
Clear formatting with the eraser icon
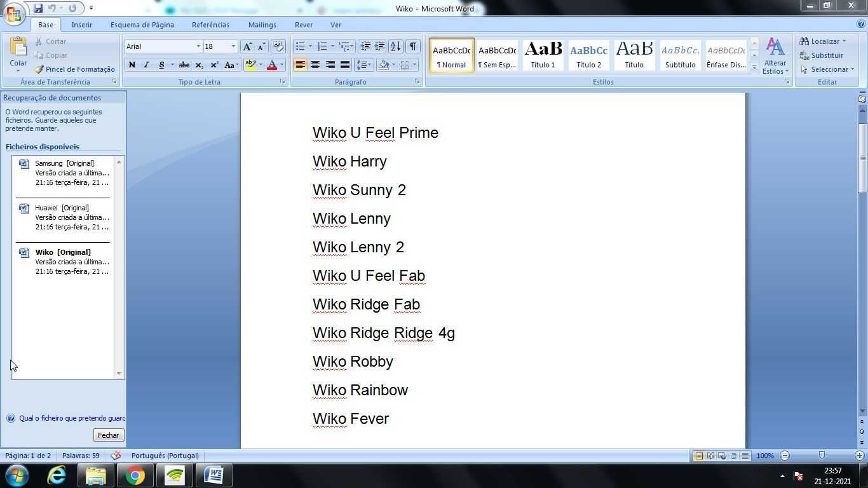(x=278, y=46)
